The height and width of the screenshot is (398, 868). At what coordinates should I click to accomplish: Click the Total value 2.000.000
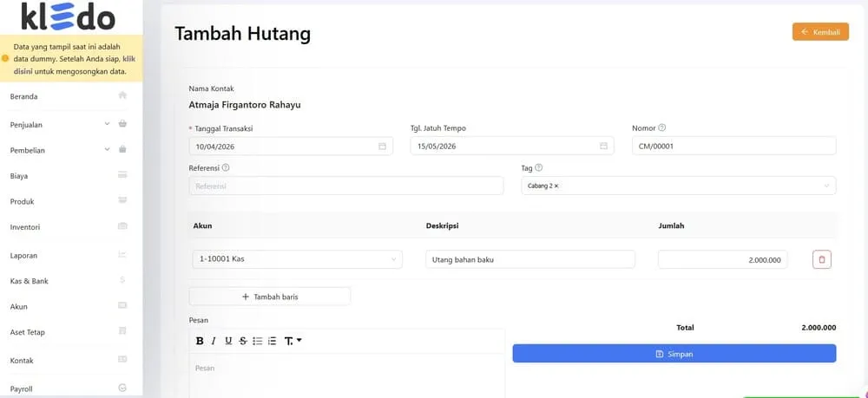click(x=819, y=327)
